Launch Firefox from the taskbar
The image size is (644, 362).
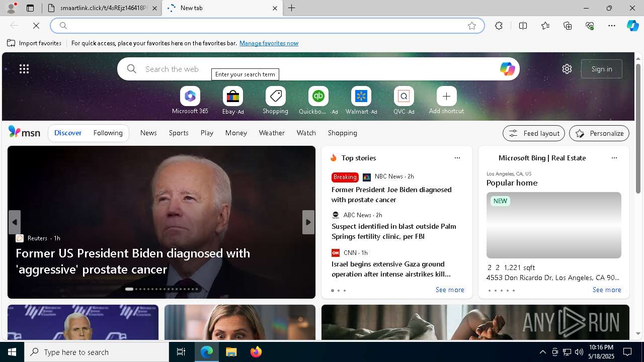(256, 352)
